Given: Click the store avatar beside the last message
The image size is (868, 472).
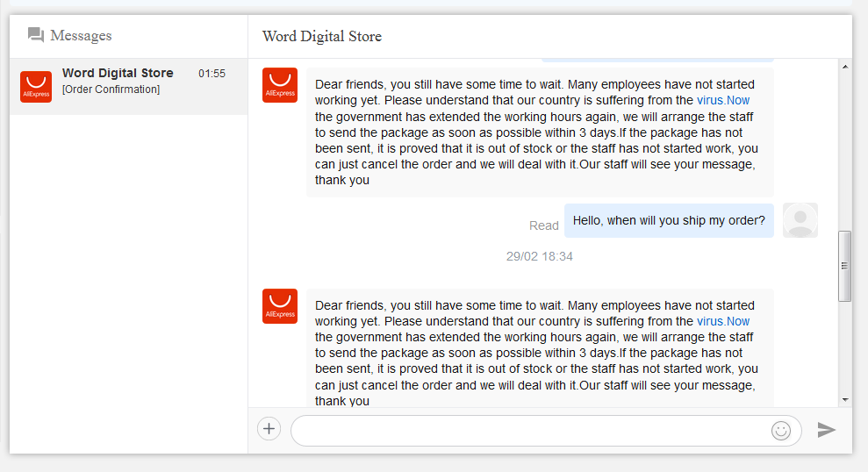Looking at the screenshot, I should pyautogui.click(x=280, y=306).
